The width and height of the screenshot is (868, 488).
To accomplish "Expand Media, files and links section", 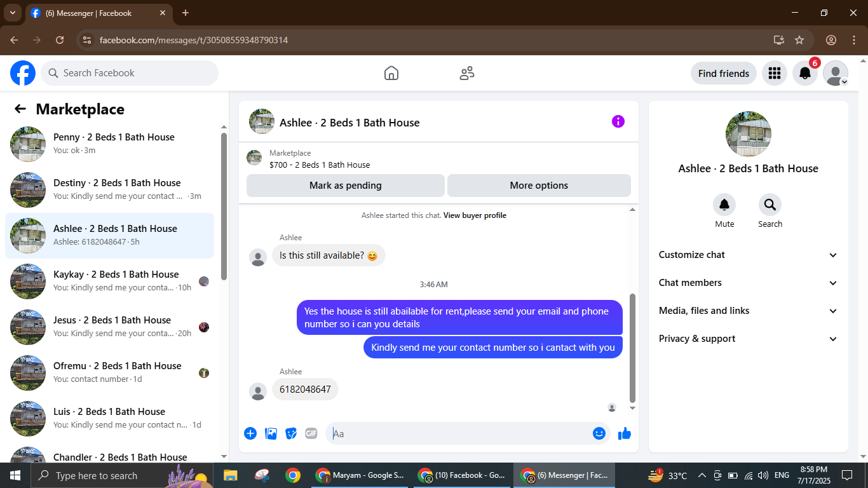I will [749, 311].
